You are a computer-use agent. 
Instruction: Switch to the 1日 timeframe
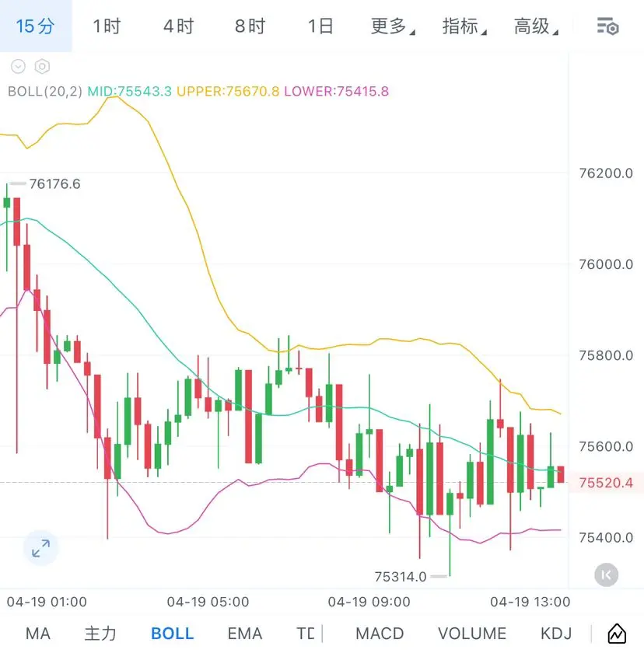pyautogui.click(x=320, y=26)
